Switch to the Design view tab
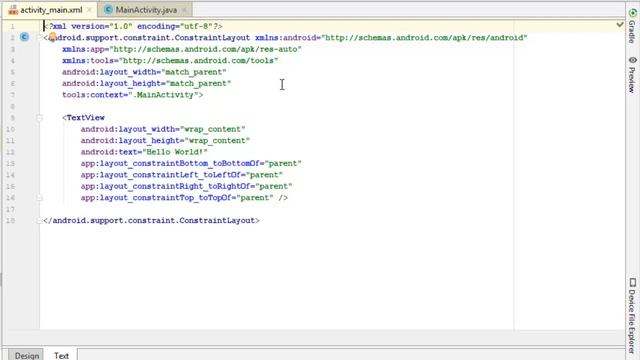The image size is (640, 360). tap(27, 355)
